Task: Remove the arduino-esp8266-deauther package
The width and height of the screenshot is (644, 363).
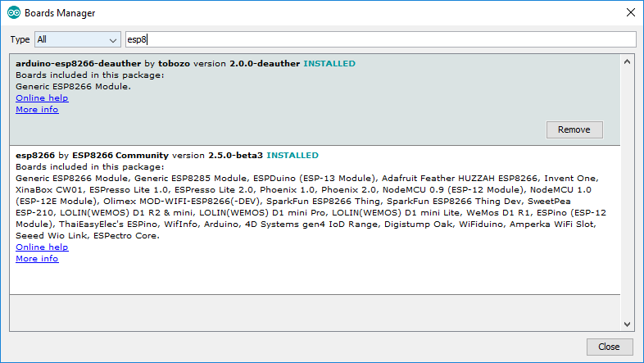Action: pyautogui.click(x=574, y=129)
